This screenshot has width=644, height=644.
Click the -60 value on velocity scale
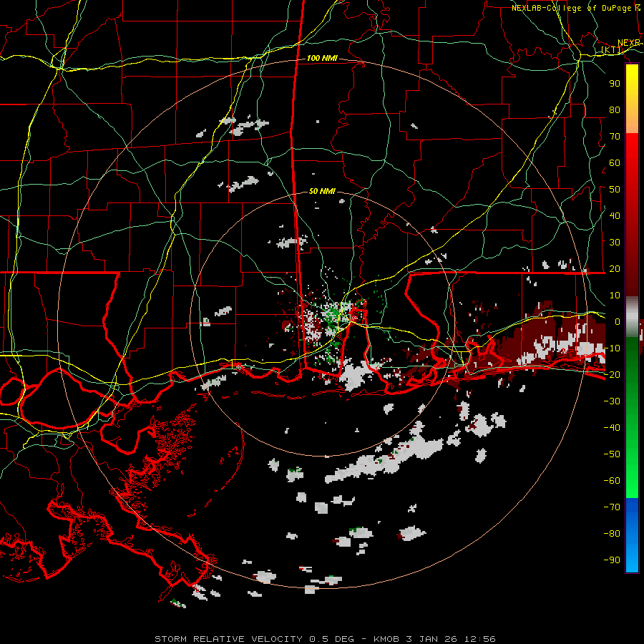612,481
